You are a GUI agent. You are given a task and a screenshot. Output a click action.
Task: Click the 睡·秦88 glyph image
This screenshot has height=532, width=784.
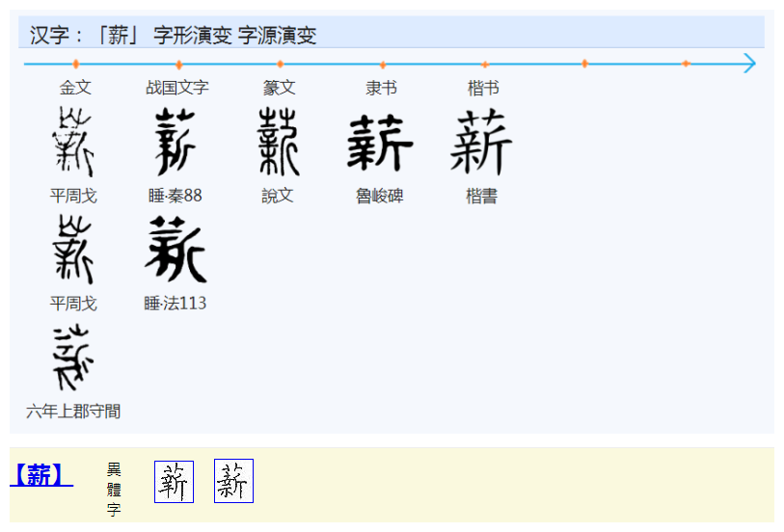175,142
